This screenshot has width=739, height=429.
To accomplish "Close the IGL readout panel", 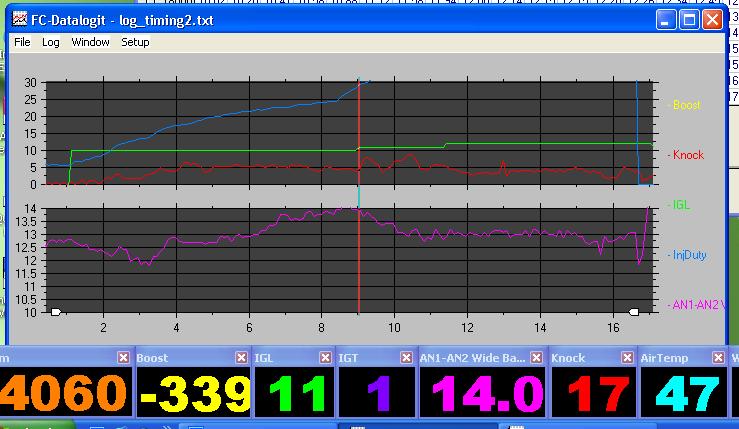I will click(x=325, y=357).
